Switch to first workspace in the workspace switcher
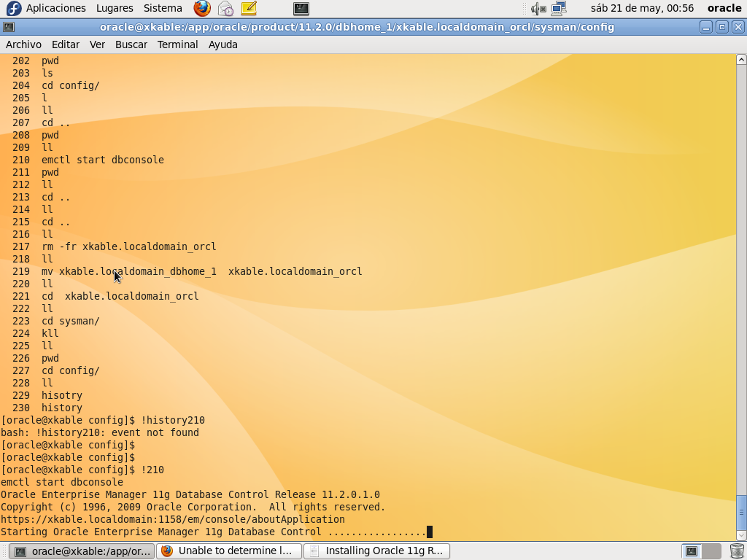This screenshot has height=560, width=747. click(x=692, y=551)
